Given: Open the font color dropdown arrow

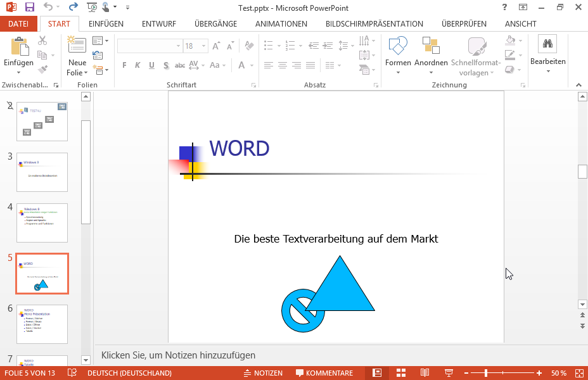Looking at the screenshot, I should click(252, 66).
